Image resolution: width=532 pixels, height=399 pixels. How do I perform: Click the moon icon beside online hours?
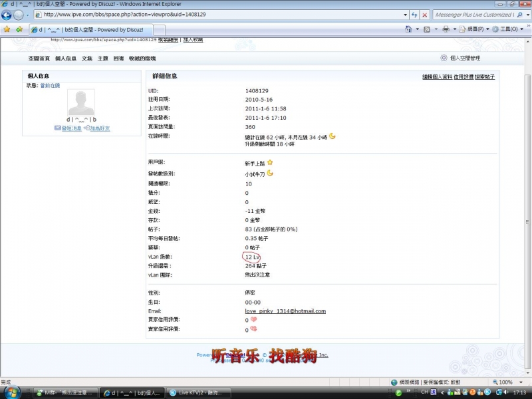point(332,136)
